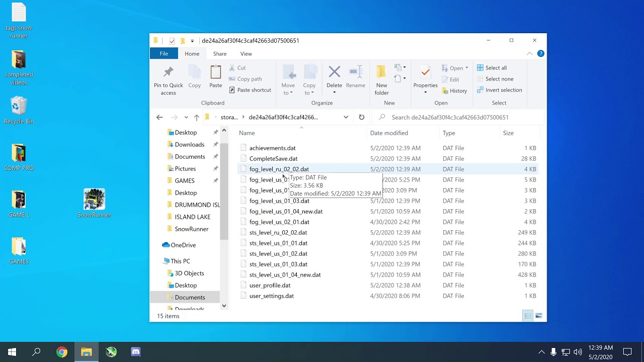Switch to the Share ribbon tab

[x=220, y=53]
